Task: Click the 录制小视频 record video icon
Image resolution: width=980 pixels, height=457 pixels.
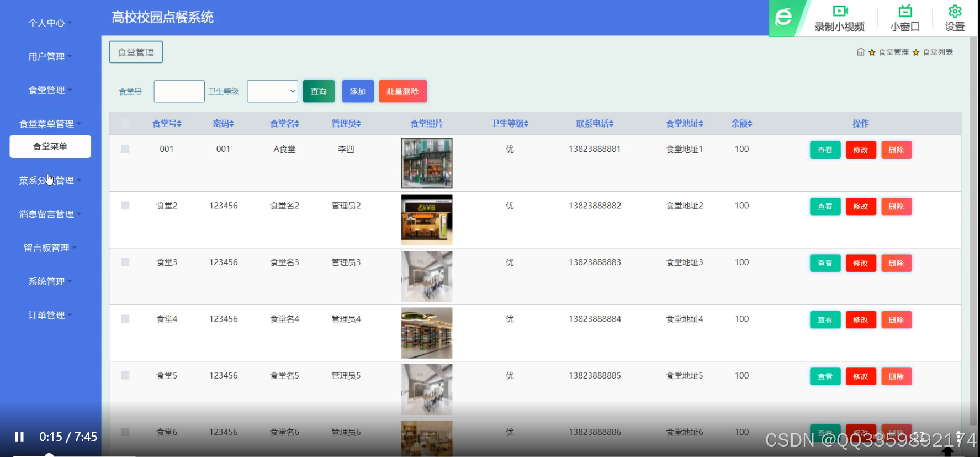Action: tap(840, 11)
